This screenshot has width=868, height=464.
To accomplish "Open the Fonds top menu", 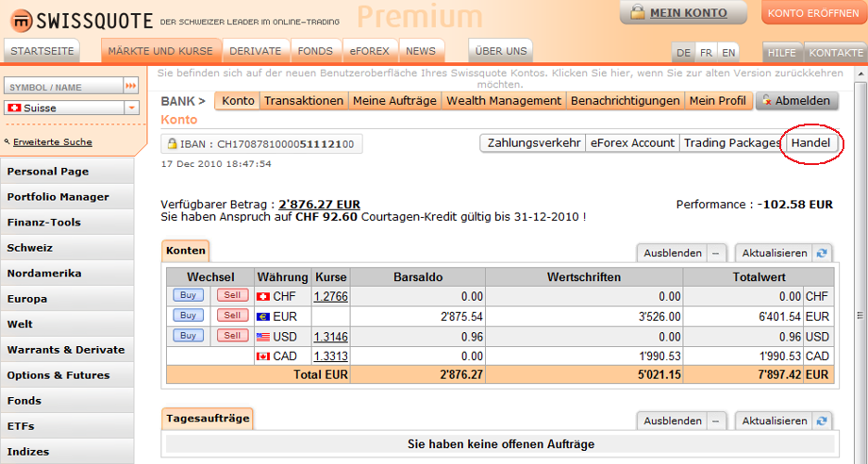I will click(x=315, y=51).
